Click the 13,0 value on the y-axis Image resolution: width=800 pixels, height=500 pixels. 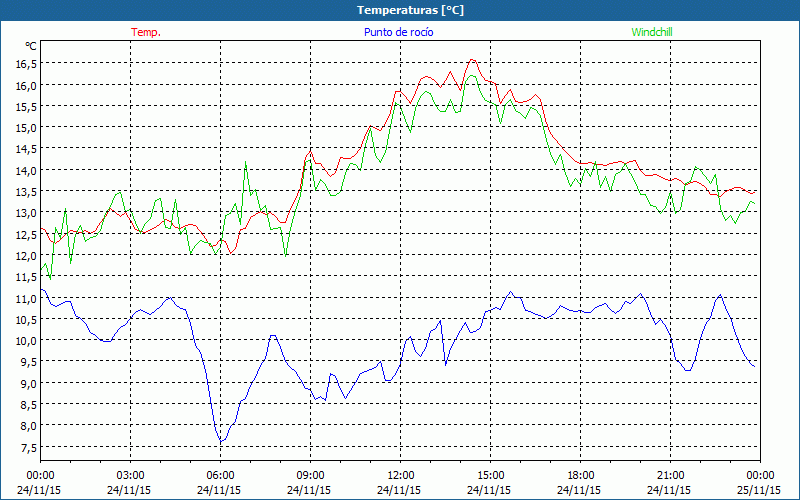point(27,213)
